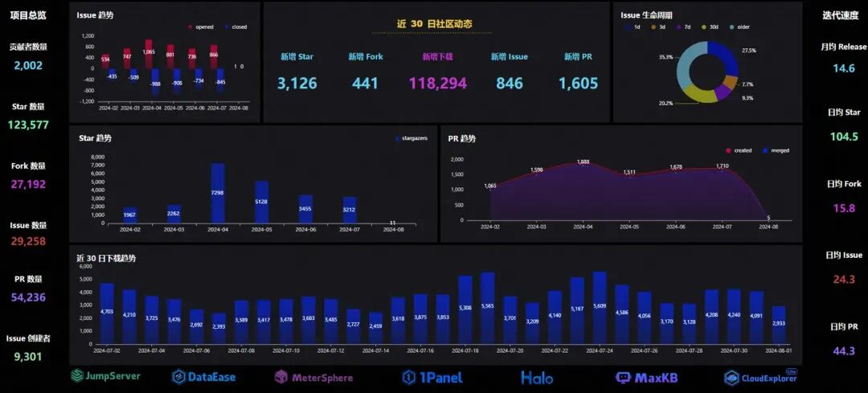Image resolution: width=868 pixels, height=393 pixels.
Task: Click the DataEase logo
Action: pyautogui.click(x=203, y=378)
